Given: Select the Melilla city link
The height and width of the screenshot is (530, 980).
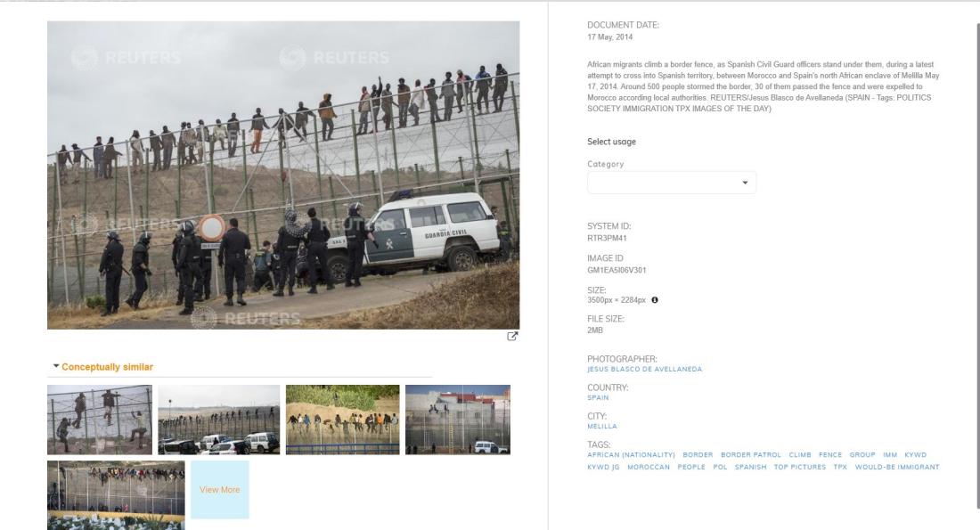Looking at the screenshot, I should [x=602, y=427].
